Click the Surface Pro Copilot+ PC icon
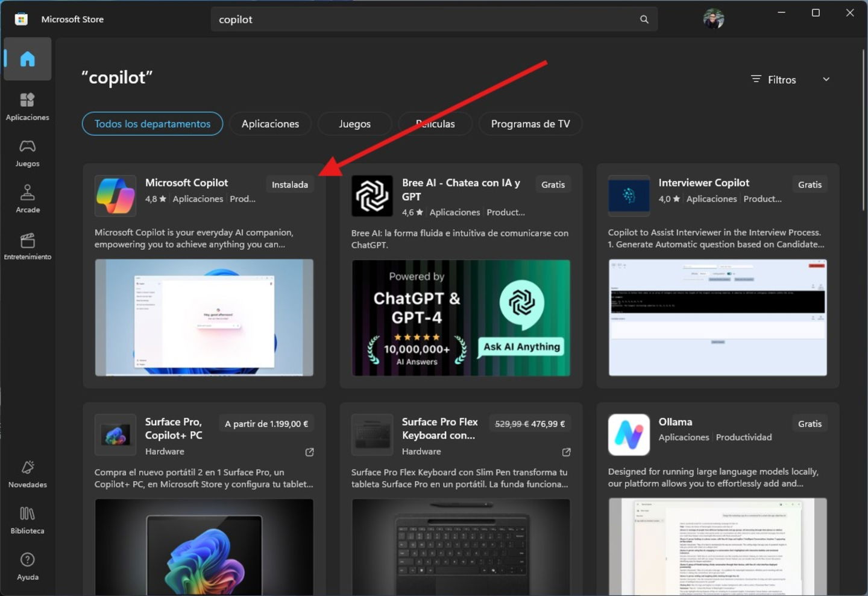 click(115, 434)
